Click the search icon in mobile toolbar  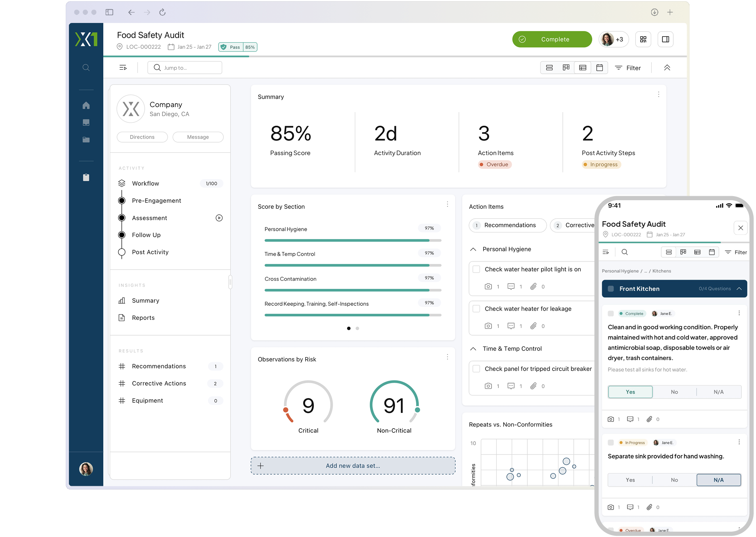point(625,252)
